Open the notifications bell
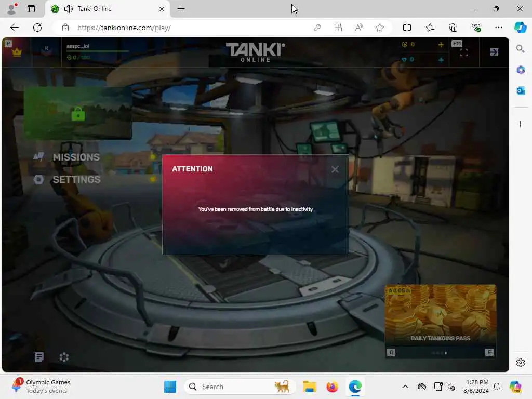The height and width of the screenshot is (399, 532). click(497, 387)
